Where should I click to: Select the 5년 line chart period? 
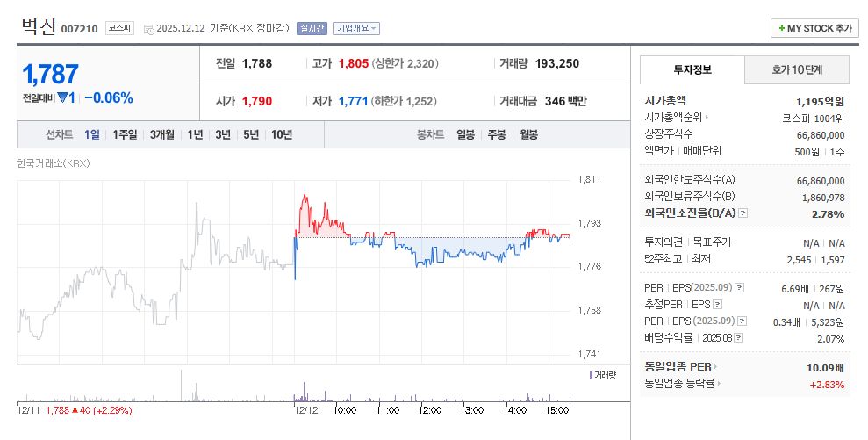[251, 134]
